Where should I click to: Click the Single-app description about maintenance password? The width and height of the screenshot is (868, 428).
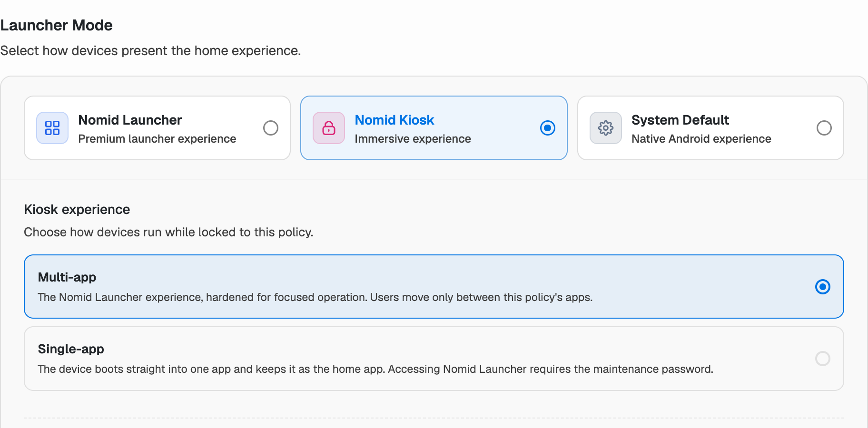pos(375,369)
